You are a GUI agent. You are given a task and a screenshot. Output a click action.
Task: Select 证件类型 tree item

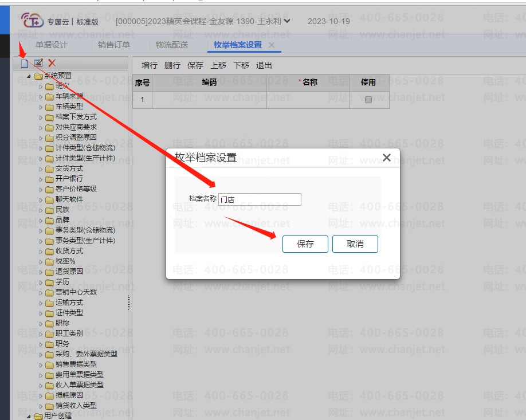(69, 313)
